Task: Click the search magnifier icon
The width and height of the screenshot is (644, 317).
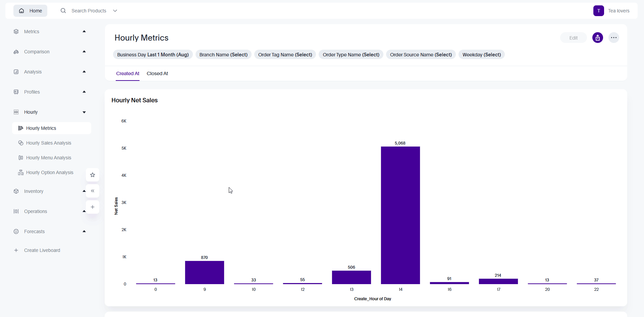Action: coord(63,11)
